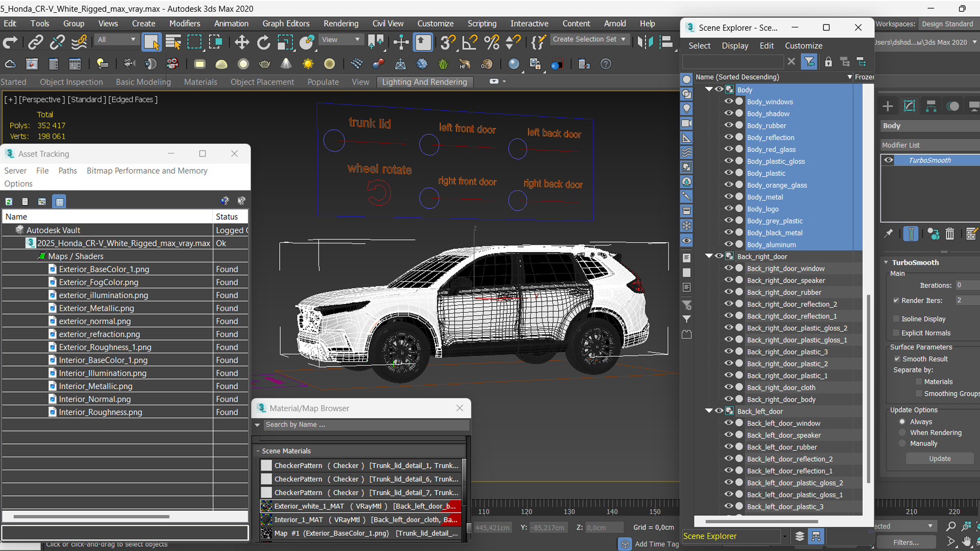Hide Body_windows with eye icon
The height and width of the screenshot is (551, 980).
coord(728,102)
